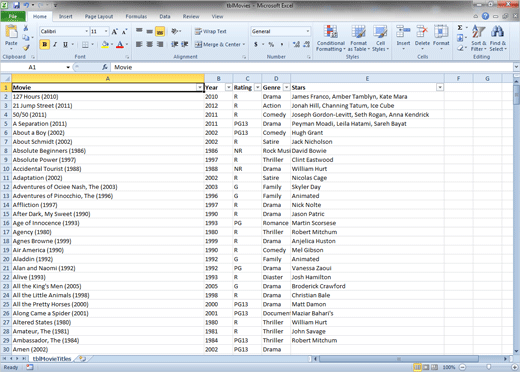Open the Rating column filter dropdown
Viewport: 520px width, 372px height.
[258, 88]
